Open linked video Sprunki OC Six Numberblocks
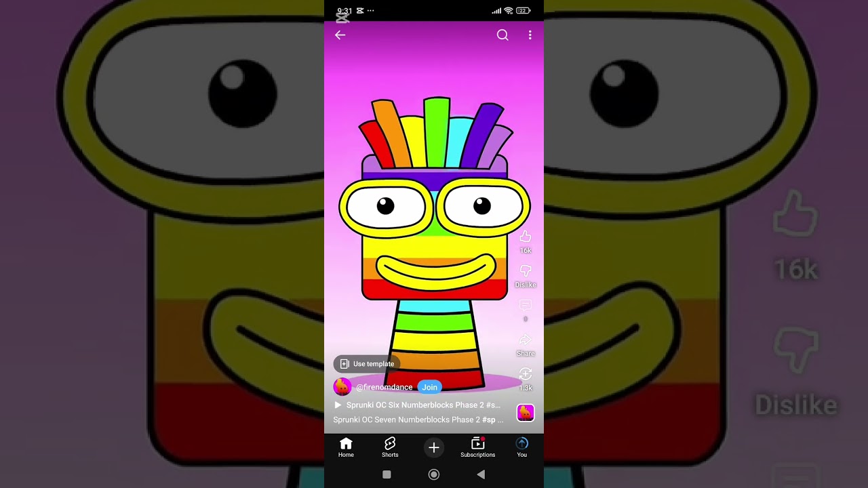Viewport: 868px width, 488px height. tap(423, 405)
